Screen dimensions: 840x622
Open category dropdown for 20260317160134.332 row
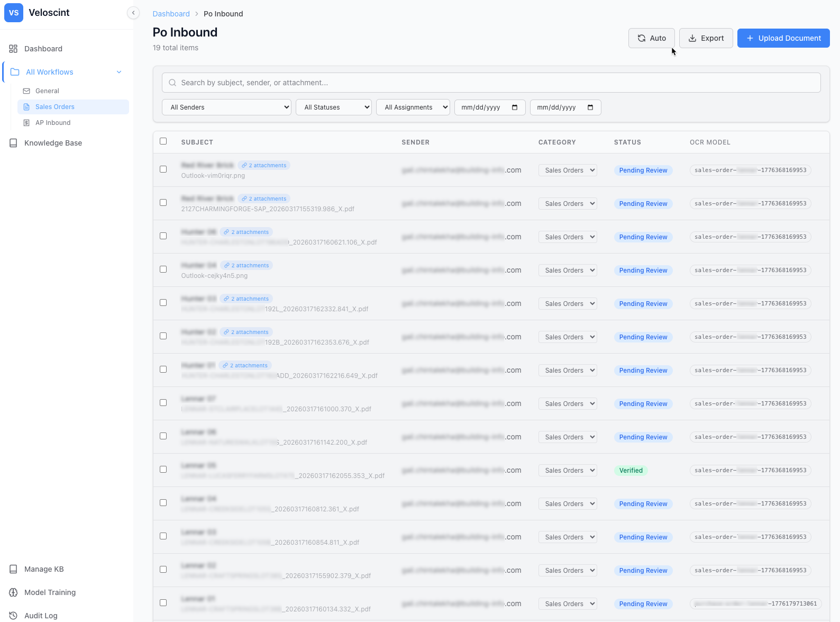pos(568,604)
